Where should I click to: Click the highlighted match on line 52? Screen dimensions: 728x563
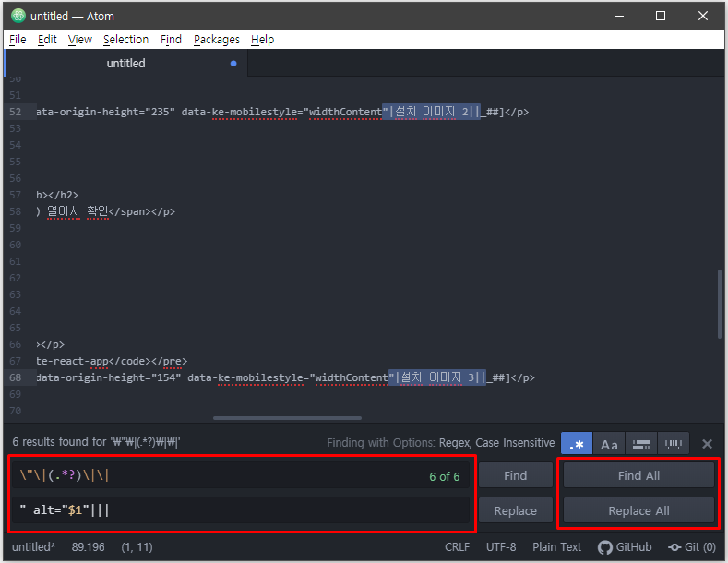tap(431, 112)
